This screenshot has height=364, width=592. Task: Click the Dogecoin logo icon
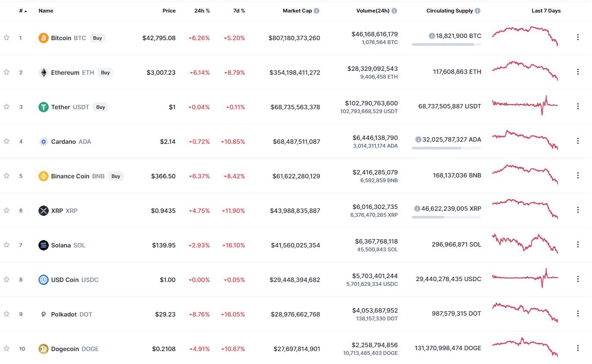coord(43,349)
